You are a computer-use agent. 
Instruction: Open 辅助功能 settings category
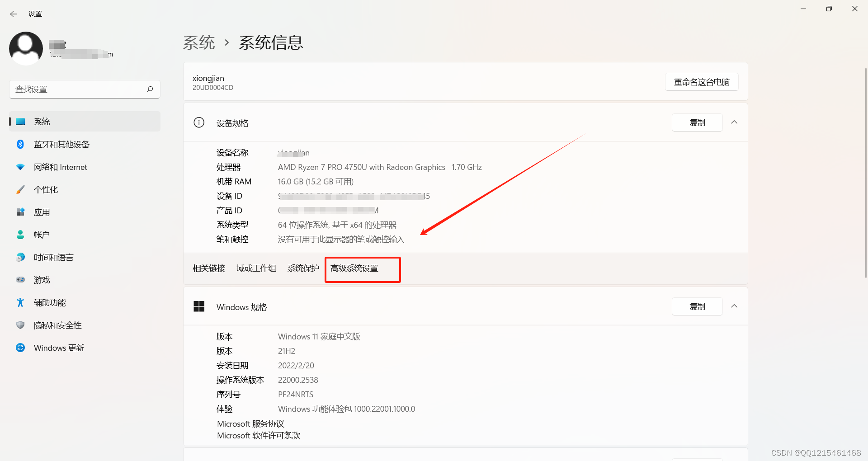tap(85, 302)
